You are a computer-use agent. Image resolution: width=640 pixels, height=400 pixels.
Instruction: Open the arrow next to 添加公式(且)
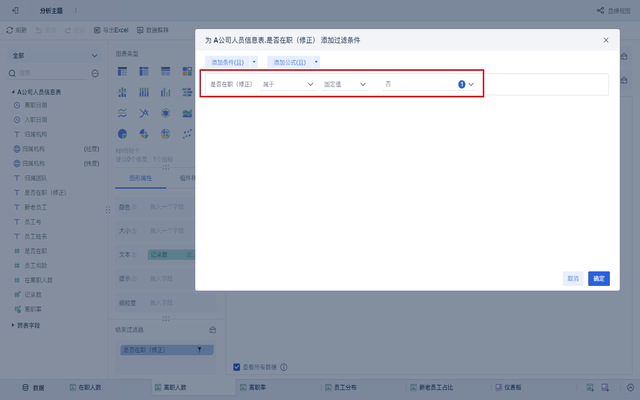tap(316, 62)
